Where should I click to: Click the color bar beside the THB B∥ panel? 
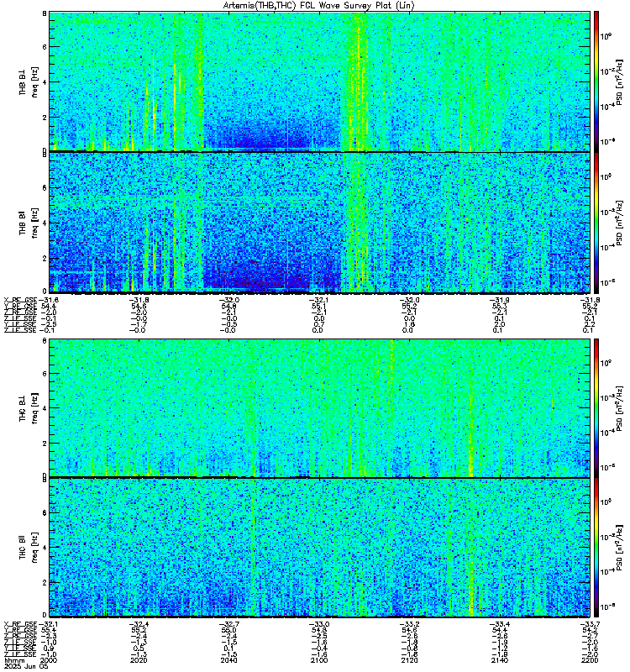pos(596,223)
